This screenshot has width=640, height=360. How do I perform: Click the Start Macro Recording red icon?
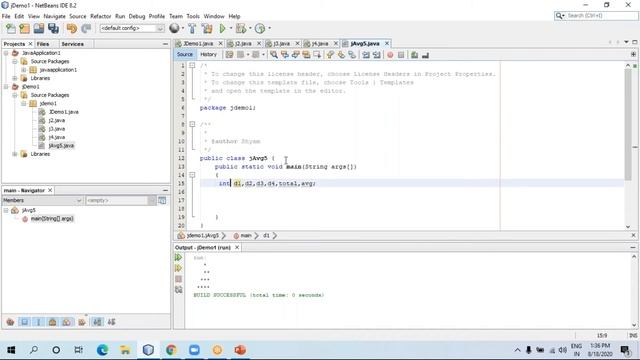coord(390,55)
